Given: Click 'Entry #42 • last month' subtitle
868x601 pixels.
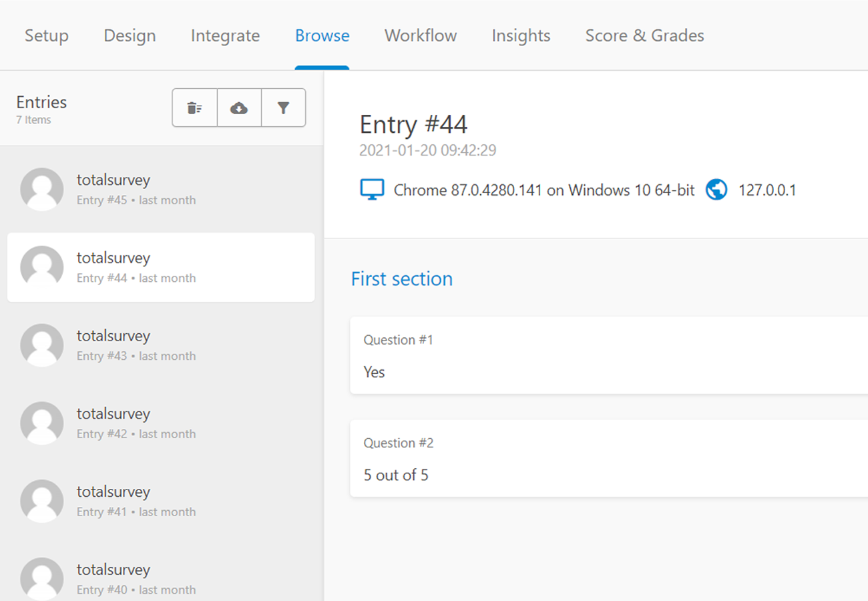Looking at the screenshot, I should [136, 434].
